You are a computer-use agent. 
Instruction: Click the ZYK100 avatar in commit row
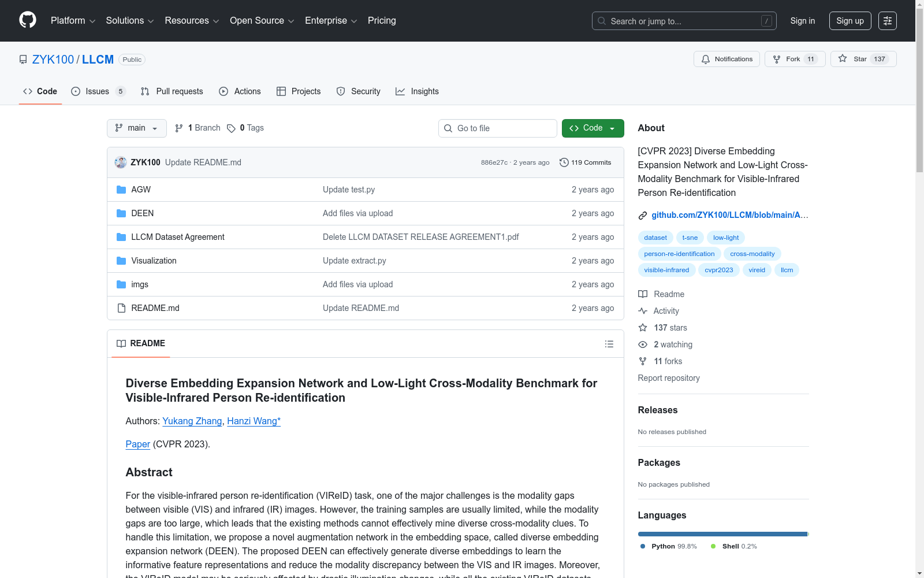121,162
